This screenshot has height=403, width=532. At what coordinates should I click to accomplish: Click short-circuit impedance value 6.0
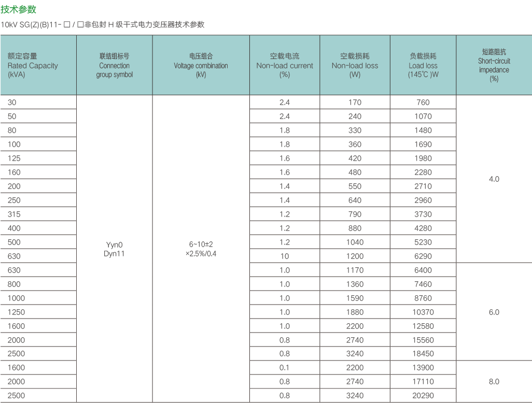point(494,312)
